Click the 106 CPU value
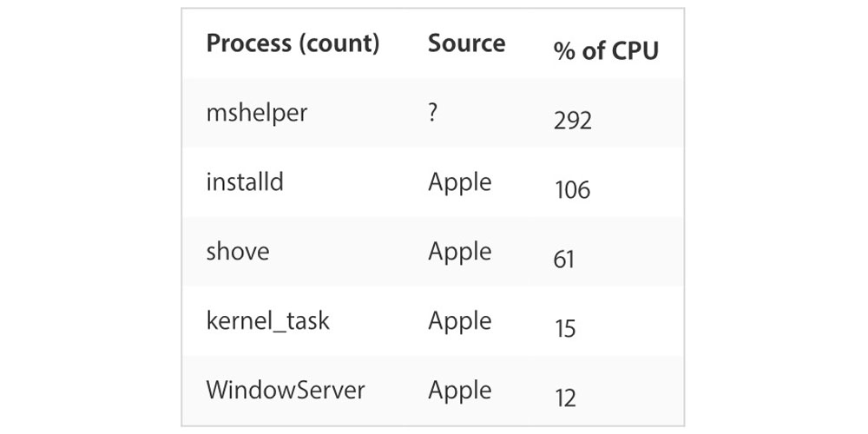The width and height of the screenshot is (868, 434). click(x=572, y=189)
